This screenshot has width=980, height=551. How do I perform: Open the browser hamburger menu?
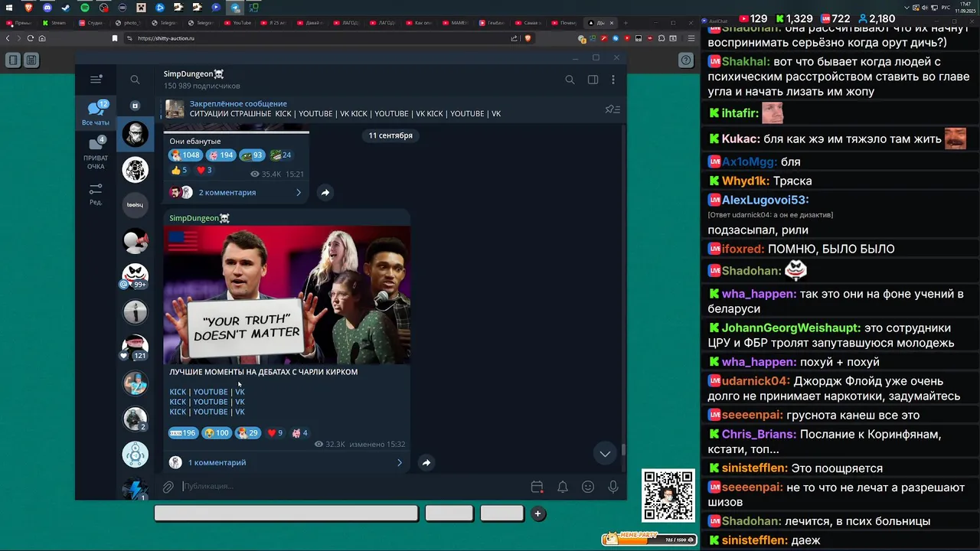point(691,38)
